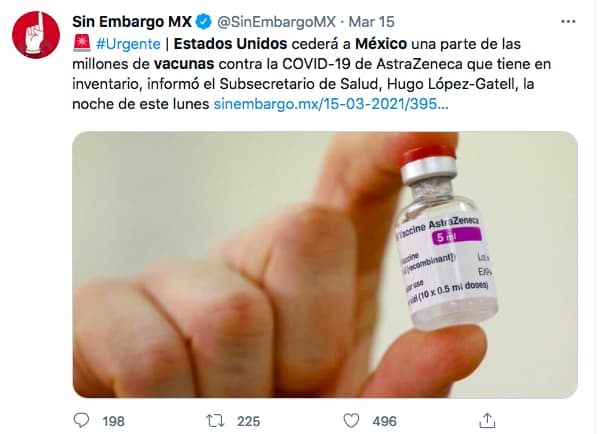The height and width of the screenshot is (434, 616).
Task: Open the share tweet upload icon
Action: [x=487, y=421]
